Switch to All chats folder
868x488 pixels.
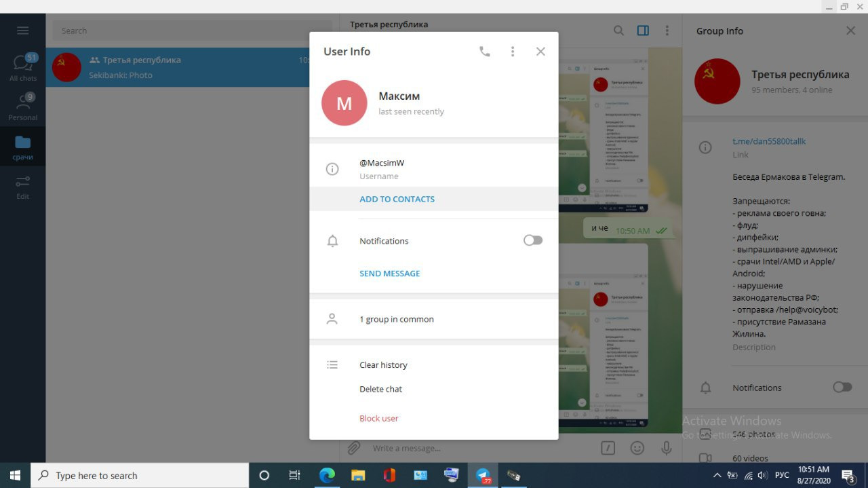coord(23,67)
